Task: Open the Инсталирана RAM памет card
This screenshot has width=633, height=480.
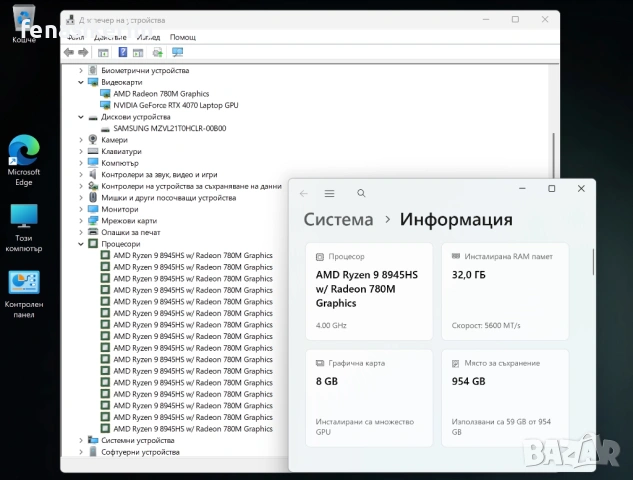Action: pos(505,291)
